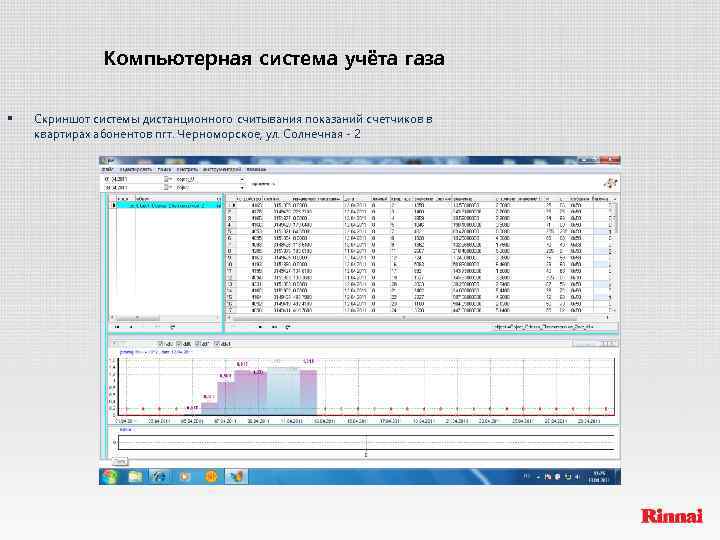
Task: Open the calendar picker beside the lower date
Action: click(x=168, y=187)
